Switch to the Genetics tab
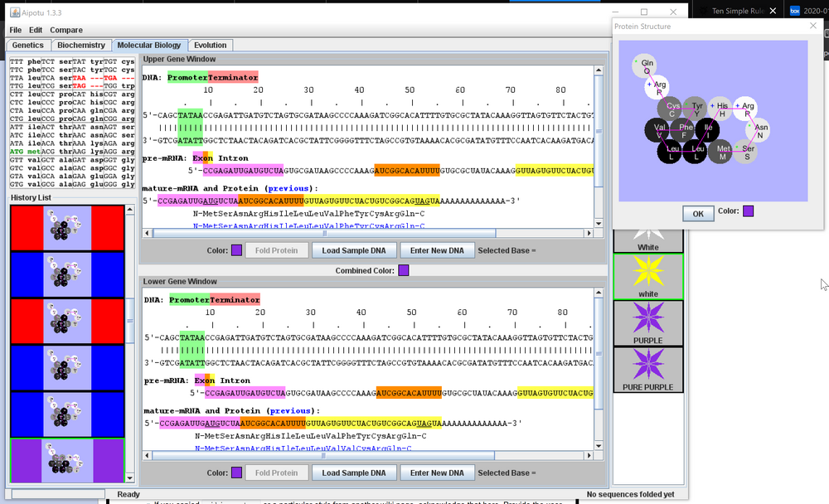This screenshot has height=504, width=829. [x=28, y=45]
